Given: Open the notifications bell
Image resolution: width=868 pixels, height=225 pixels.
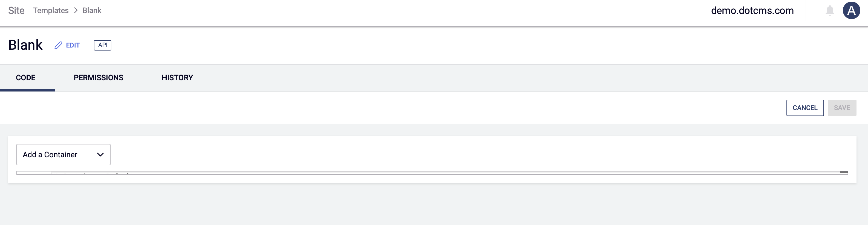Looking at the screenshot, I should tap(830, 10).
